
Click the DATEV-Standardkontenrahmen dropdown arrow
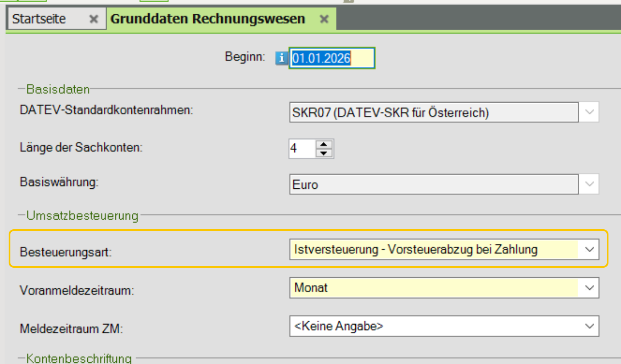589,112
